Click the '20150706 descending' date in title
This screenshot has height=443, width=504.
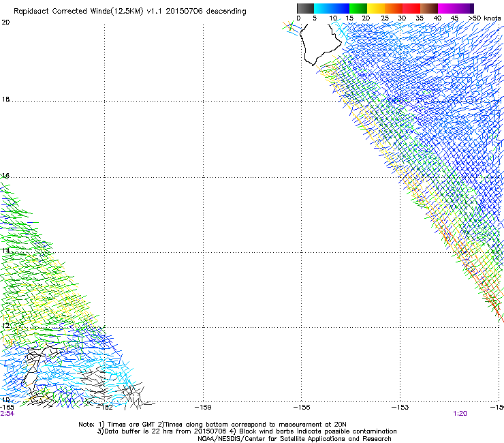coord(206,12)
